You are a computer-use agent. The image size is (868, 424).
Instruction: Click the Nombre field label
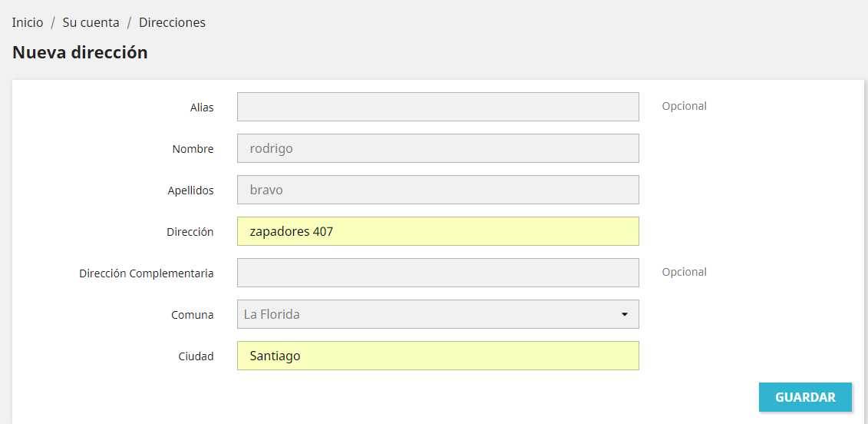pyautogui.click(x=193, y=149)
